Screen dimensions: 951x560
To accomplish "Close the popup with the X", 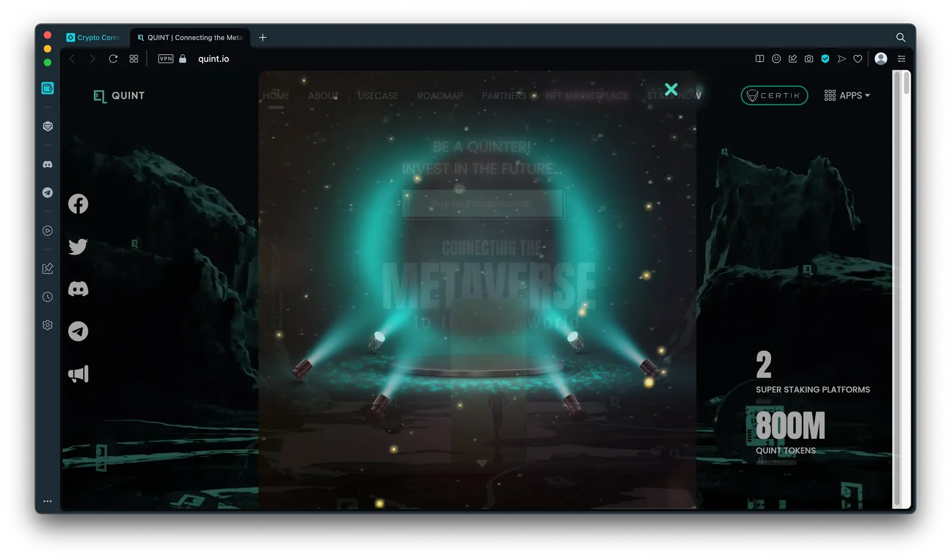I will click(671, 89).
